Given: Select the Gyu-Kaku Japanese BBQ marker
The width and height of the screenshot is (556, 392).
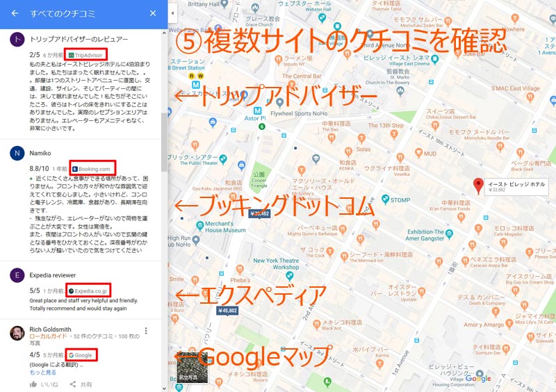Looking at the screenshot, I should pos(233,196).
